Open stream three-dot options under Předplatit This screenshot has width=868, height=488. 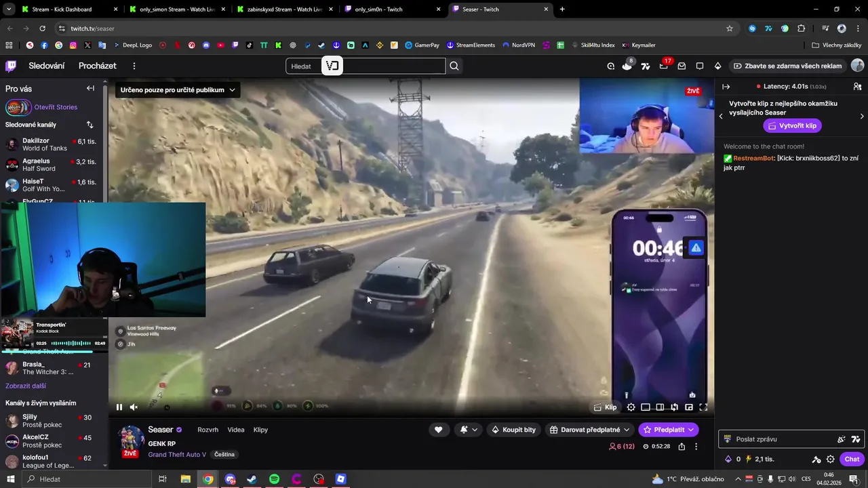tap(696, 446)
